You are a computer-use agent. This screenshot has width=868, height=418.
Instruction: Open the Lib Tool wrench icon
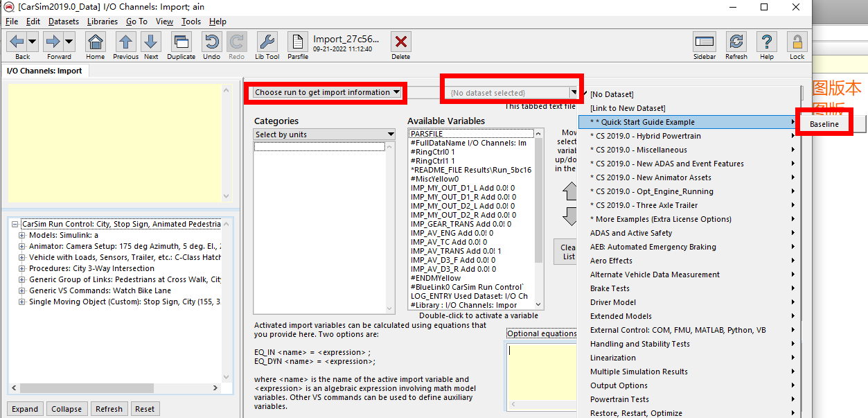tap(267, 42)
